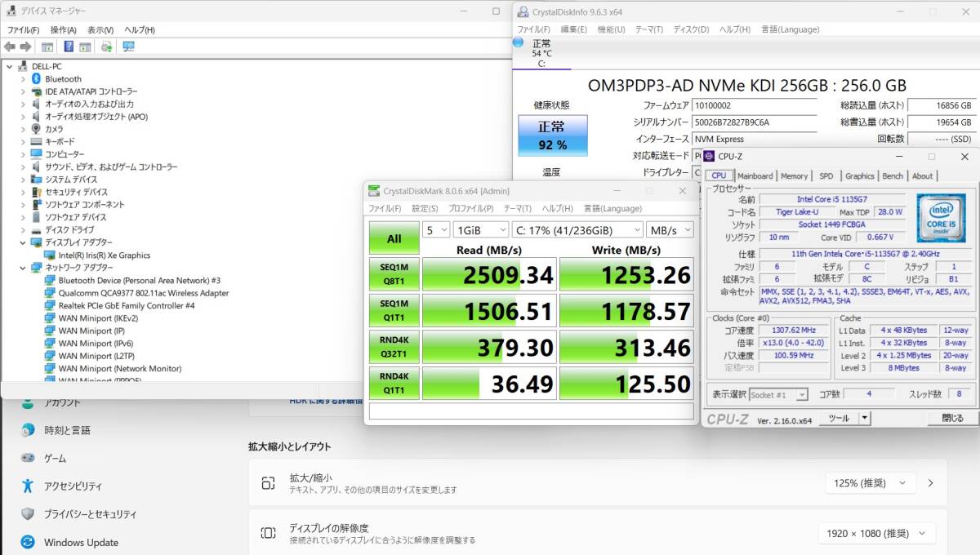980x555 pixels.
Task: Click the forward arrow in Device Manager toolbar
Action: (x=26, y=47)
